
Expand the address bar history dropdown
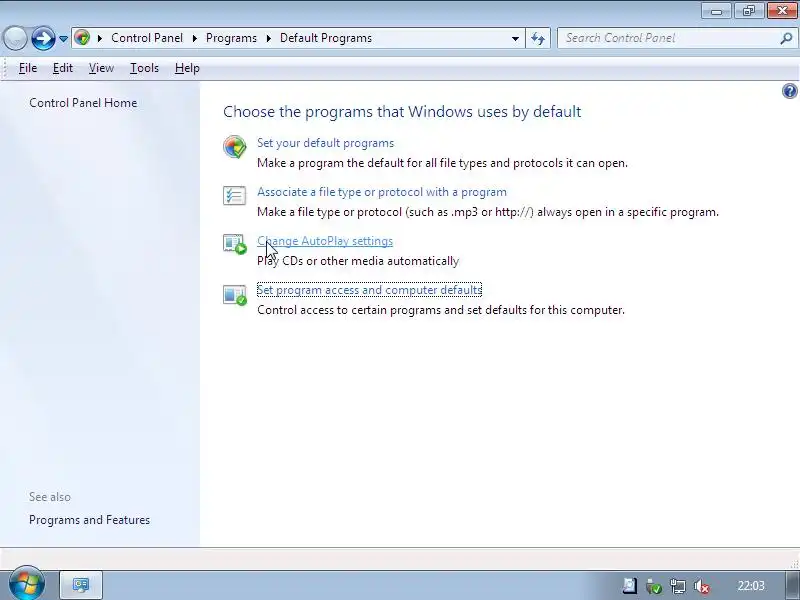[x=515, y=38]
